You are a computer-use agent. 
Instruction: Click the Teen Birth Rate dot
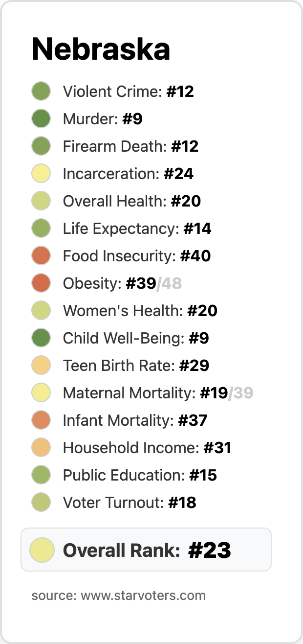pos(41,366)
